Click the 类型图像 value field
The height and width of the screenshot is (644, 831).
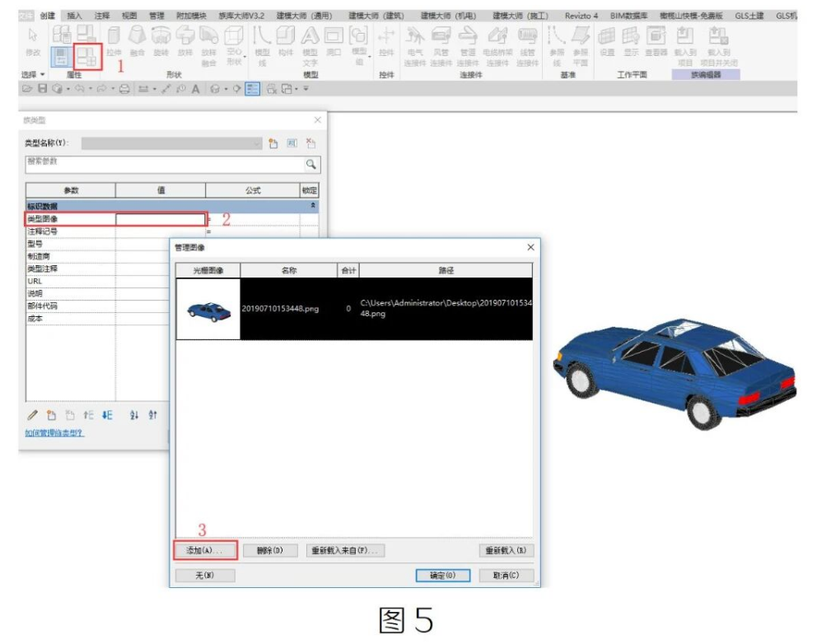(x=161, y=219)
